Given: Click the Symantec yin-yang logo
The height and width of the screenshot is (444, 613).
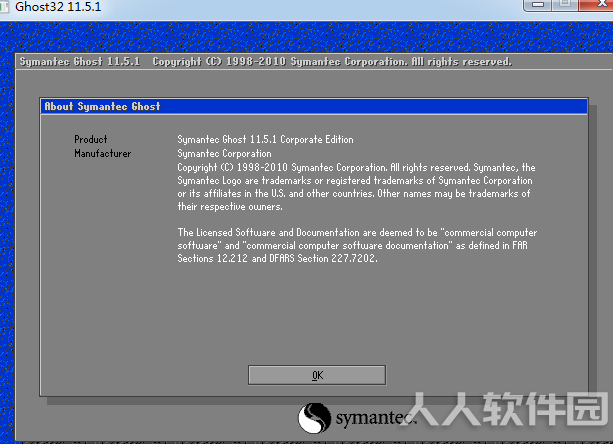Looking at the screenshot, I should [x=314, y=418].
